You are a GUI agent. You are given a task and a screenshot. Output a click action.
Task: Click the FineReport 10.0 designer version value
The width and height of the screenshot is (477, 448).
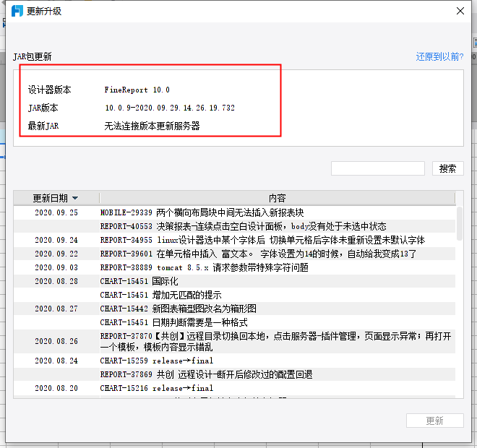click(137, 90)
